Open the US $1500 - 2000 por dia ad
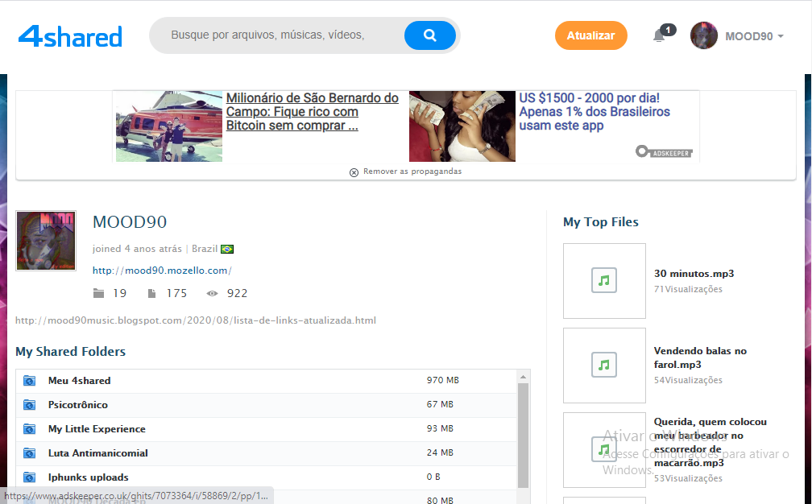This screenshot has height=504, width=812. point(594,112)
